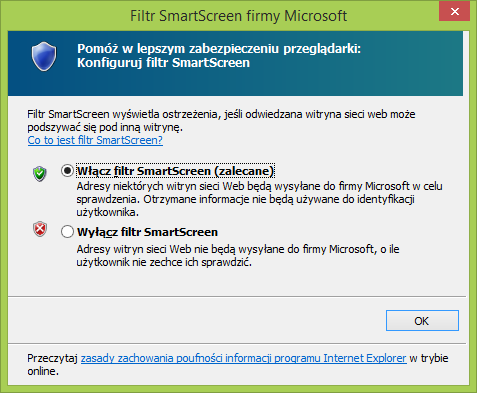Click the red X shield icon
477x393 pixels.
tap(40, 229)
